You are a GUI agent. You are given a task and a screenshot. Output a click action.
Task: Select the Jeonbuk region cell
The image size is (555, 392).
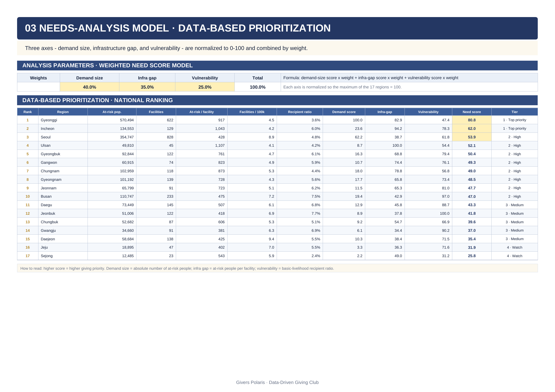(x=63, y=213)
